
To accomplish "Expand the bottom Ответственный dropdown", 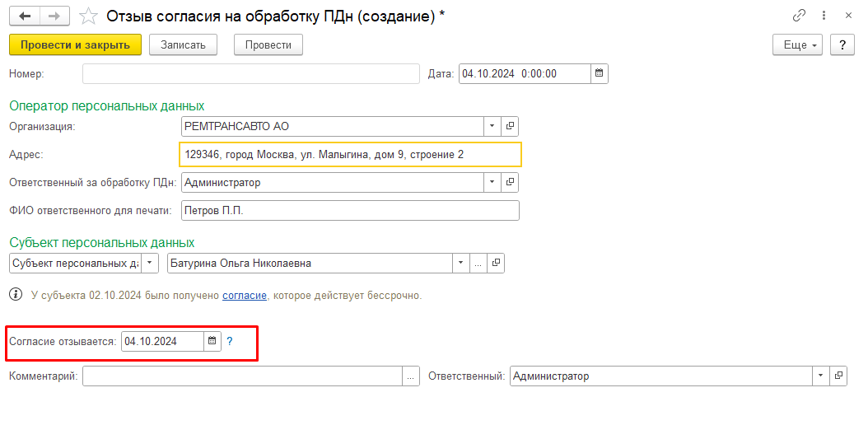I will click(x=820, y=376).
